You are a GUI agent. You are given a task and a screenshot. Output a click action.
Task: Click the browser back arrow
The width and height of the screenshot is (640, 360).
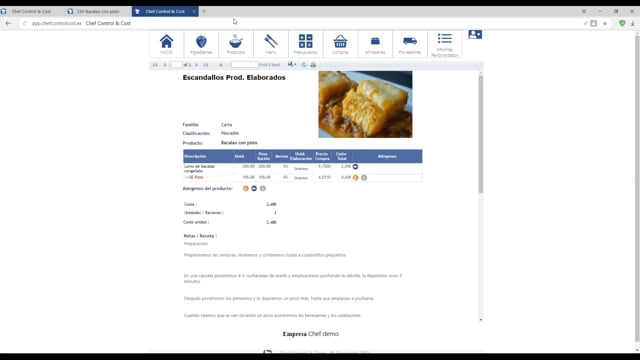click(x=9, y=23)
